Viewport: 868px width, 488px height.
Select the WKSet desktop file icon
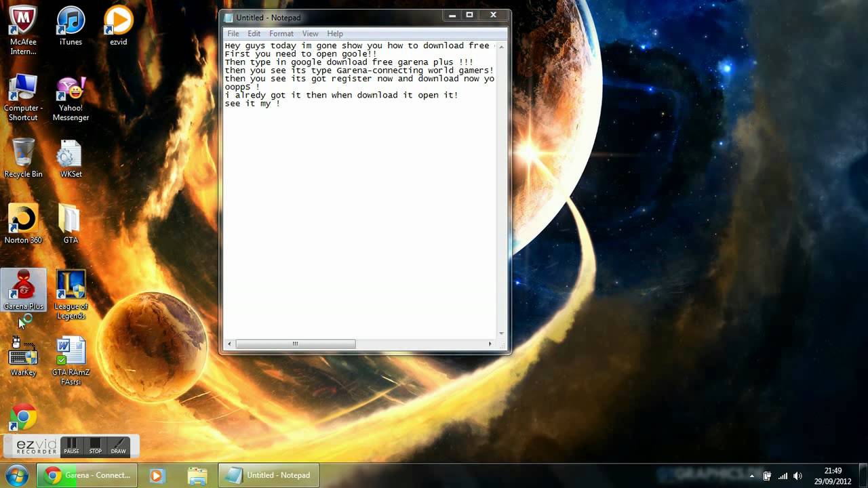tap(71, 159)
